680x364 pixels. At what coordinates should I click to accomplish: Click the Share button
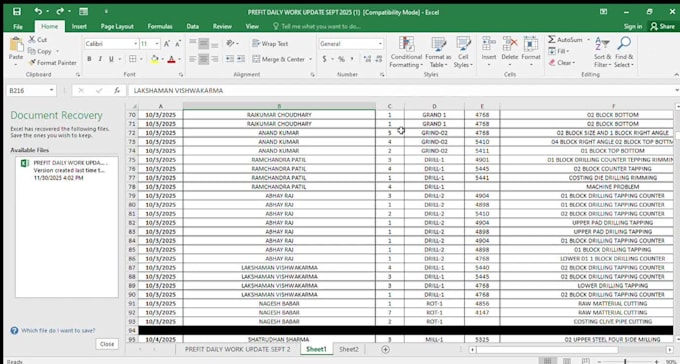click(x=663, y=26)
